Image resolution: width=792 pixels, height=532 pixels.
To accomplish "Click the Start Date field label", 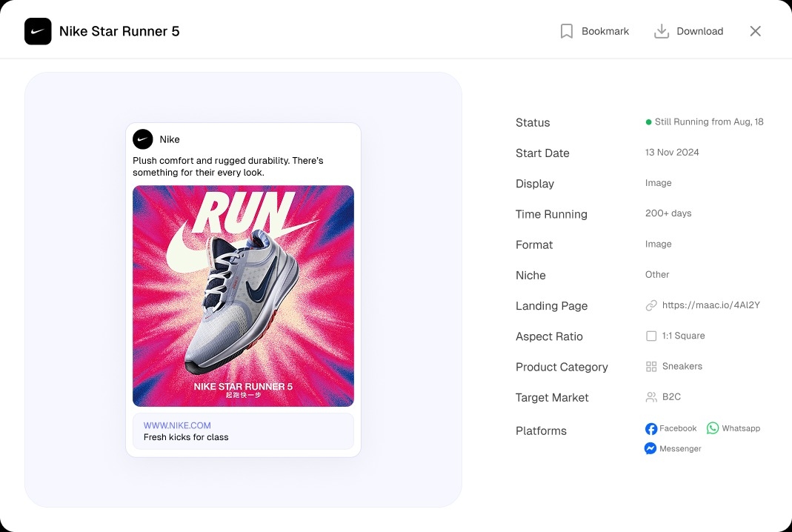I will pyautogui.click(x=542, y=153).
